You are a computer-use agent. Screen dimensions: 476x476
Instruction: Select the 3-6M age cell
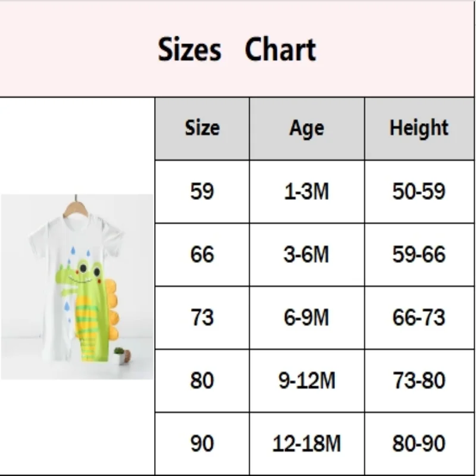click(x=306, y=255)
